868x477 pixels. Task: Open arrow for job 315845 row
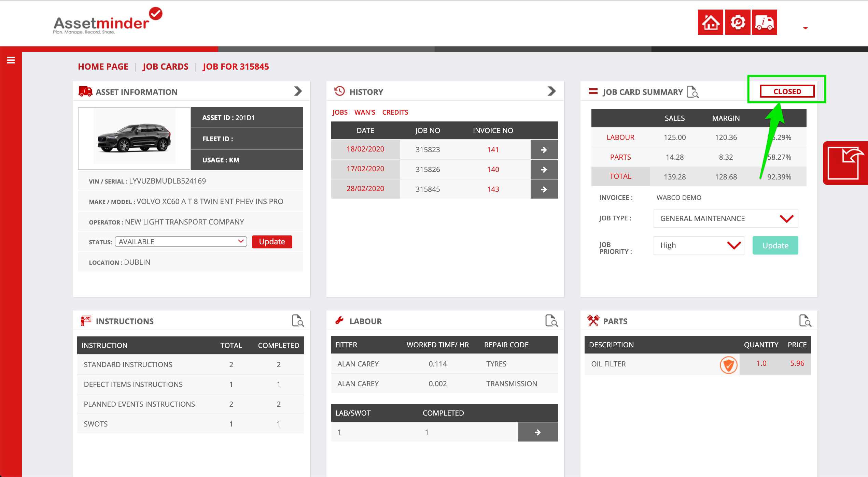544,189
